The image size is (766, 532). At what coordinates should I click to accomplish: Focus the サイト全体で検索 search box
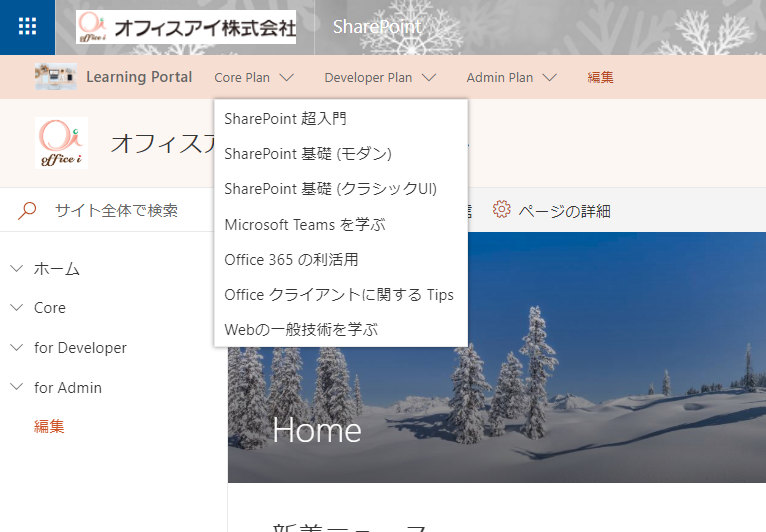point(116,211)
